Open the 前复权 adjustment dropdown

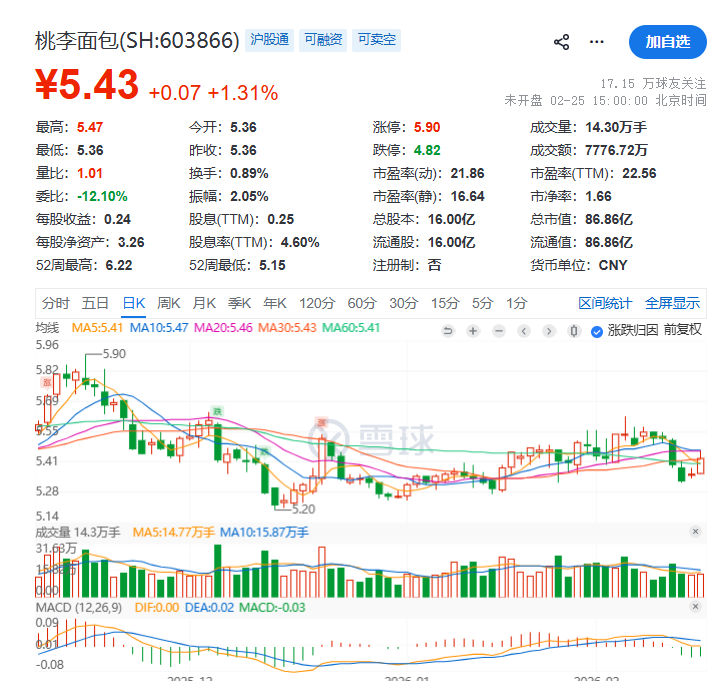click(684, 330)
